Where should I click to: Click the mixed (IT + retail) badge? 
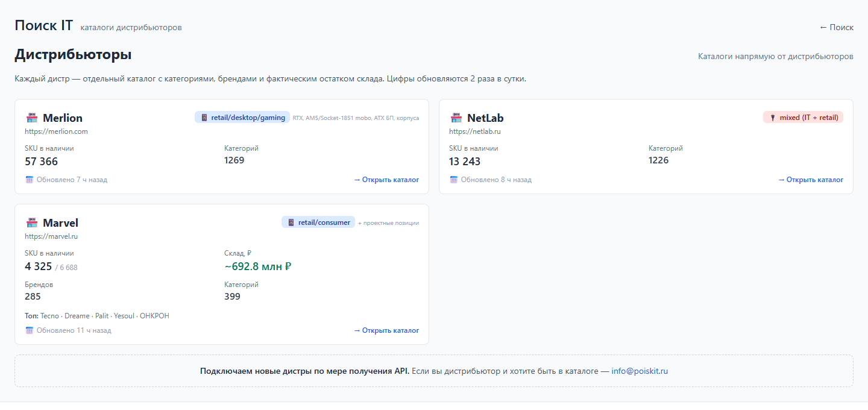(x=803, y=118)
